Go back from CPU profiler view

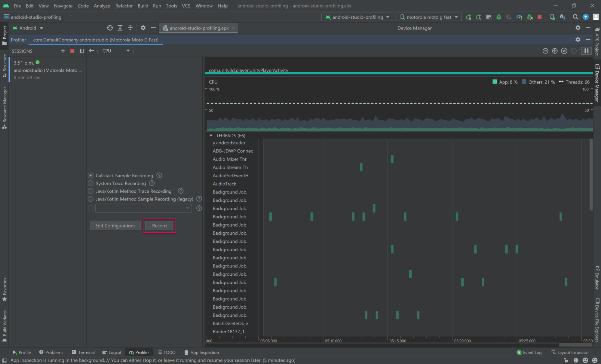[91, 51]
